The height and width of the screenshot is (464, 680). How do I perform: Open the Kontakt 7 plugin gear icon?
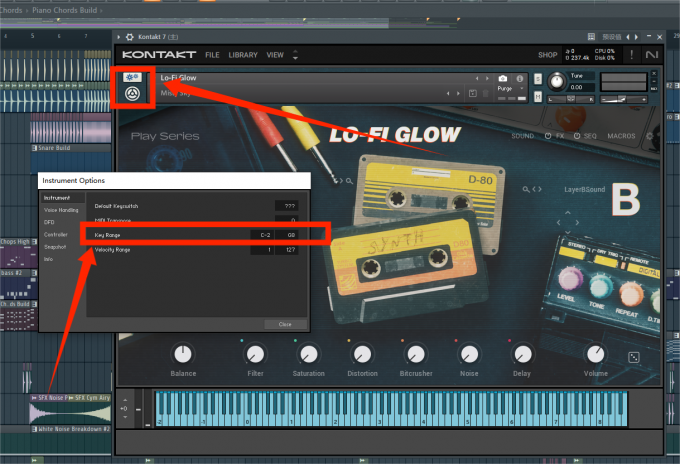(129, 37)
